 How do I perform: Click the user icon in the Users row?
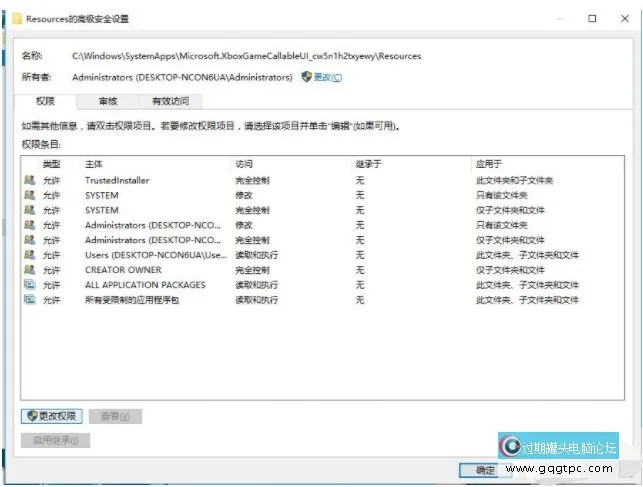(30, 255)
